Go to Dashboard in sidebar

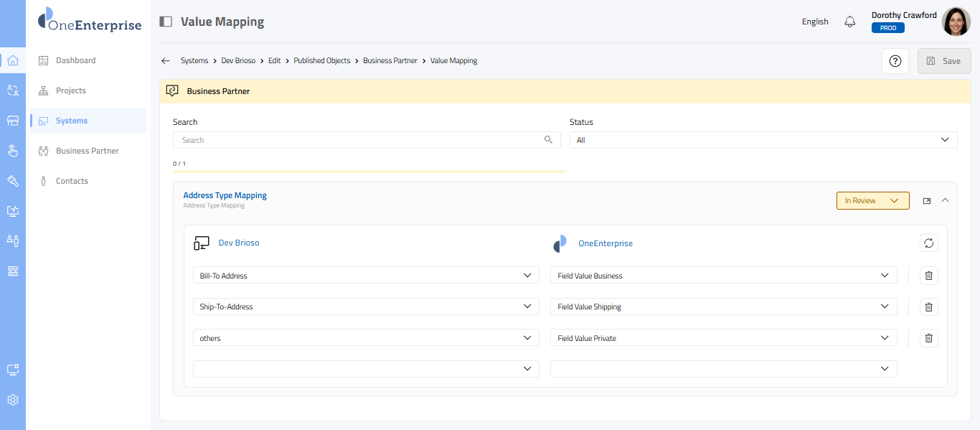75,60
